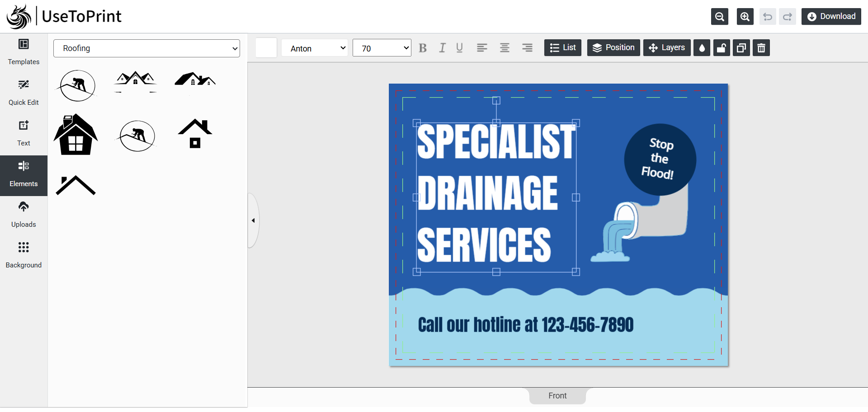Align text to center
The width and height of the screenshot is (868, 412).
tap(505, 48)
